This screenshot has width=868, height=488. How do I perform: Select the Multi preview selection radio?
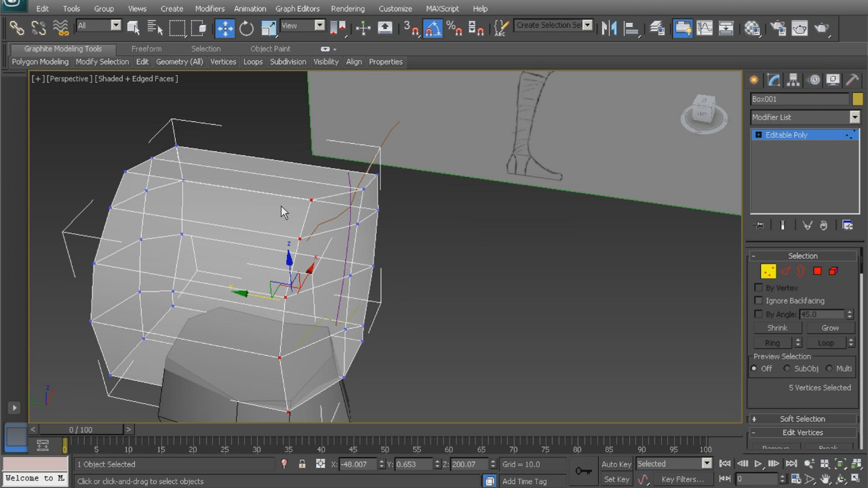click(829, 369)
